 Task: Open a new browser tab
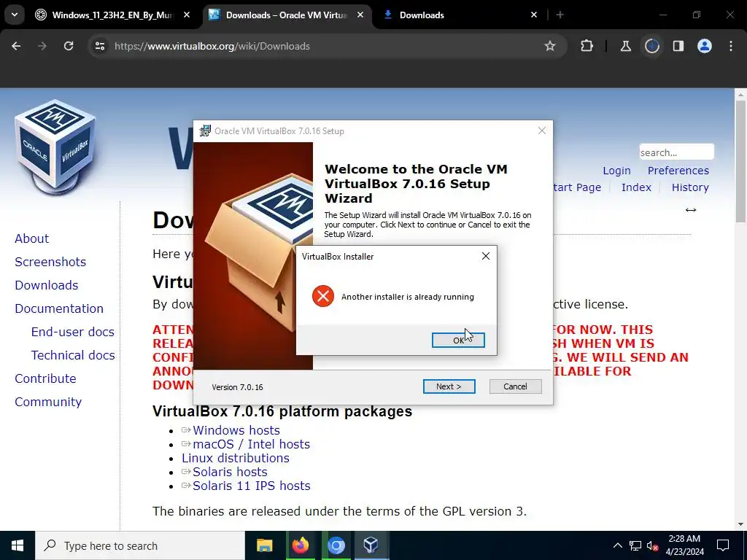(x=560, y=15)
